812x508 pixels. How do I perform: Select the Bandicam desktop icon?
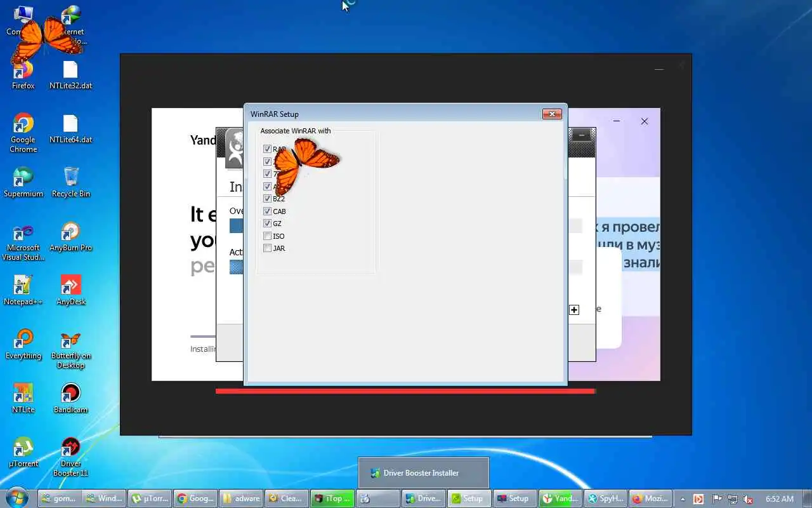[70, 399]
